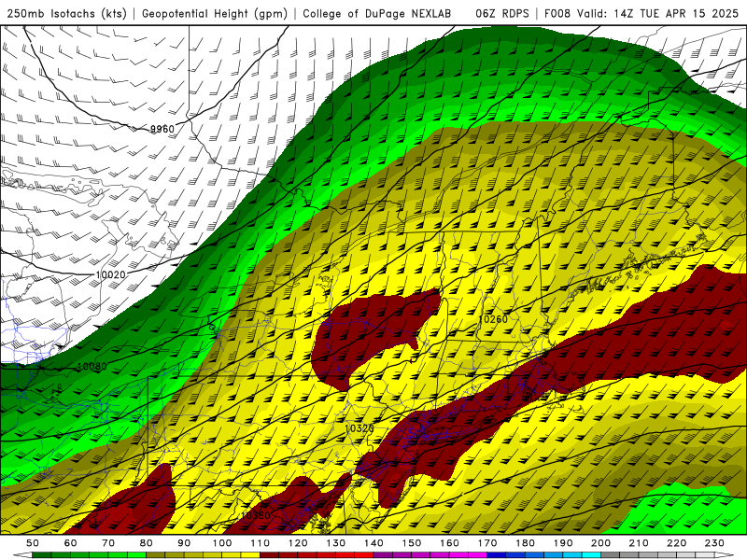Click the dark blue swatch starting at 170
The width and height of the screenshot is (747, 560).
coord(497,554)
